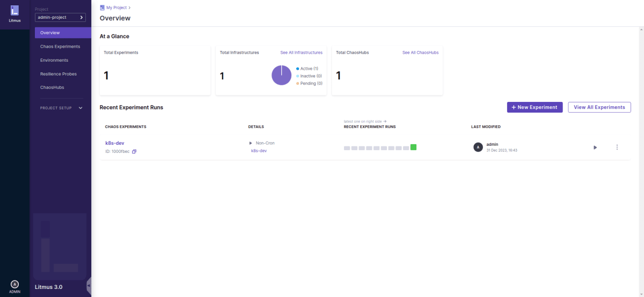Viewport: 644px width, 297px height.
Task: Open the ADMIN user avatar menu
Action: [14, 284]
